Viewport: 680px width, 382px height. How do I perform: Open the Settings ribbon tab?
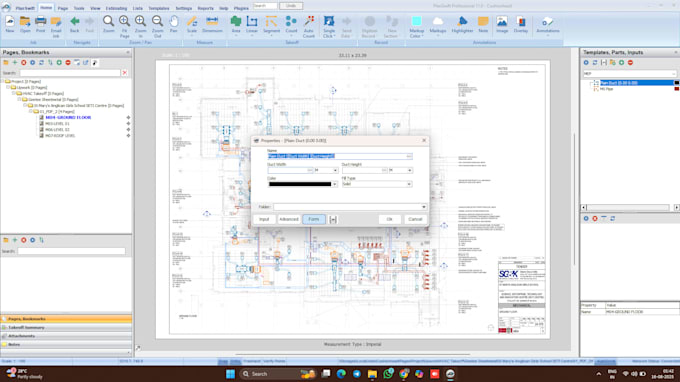click(183, 8)
